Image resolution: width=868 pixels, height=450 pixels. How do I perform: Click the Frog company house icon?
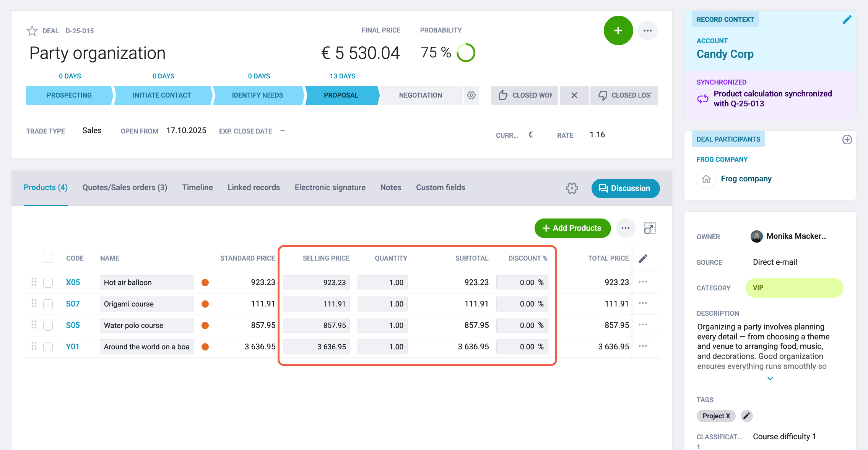coord(706,179)
